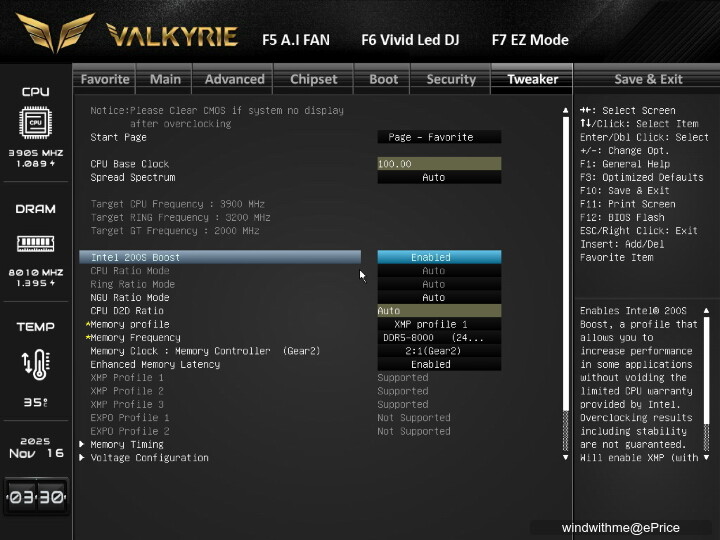Open the Memory profile XMP dropdown
The width and height of the screenshot is (720, 540).
coord(439,325)
